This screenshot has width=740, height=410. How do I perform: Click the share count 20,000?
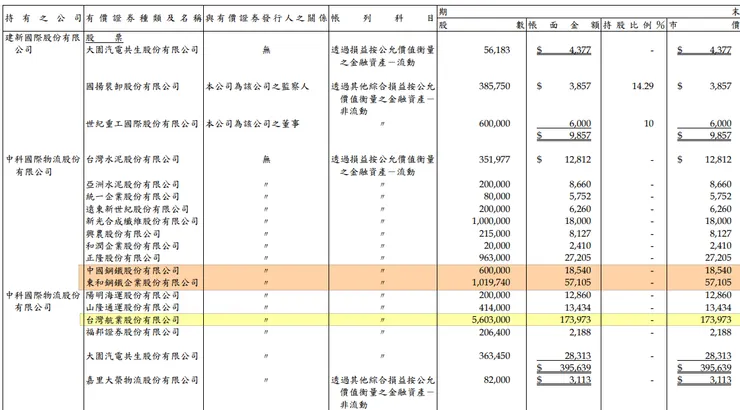point(496,246)
